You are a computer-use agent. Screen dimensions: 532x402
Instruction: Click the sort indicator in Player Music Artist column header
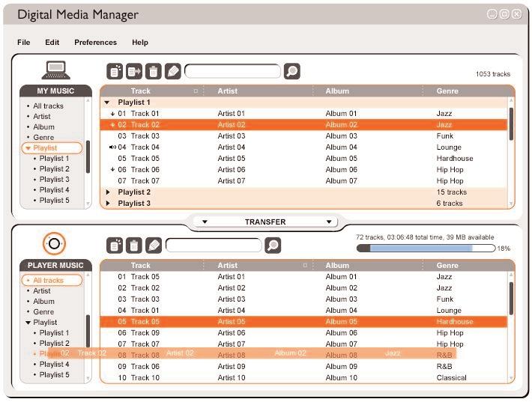click(305, 265)
